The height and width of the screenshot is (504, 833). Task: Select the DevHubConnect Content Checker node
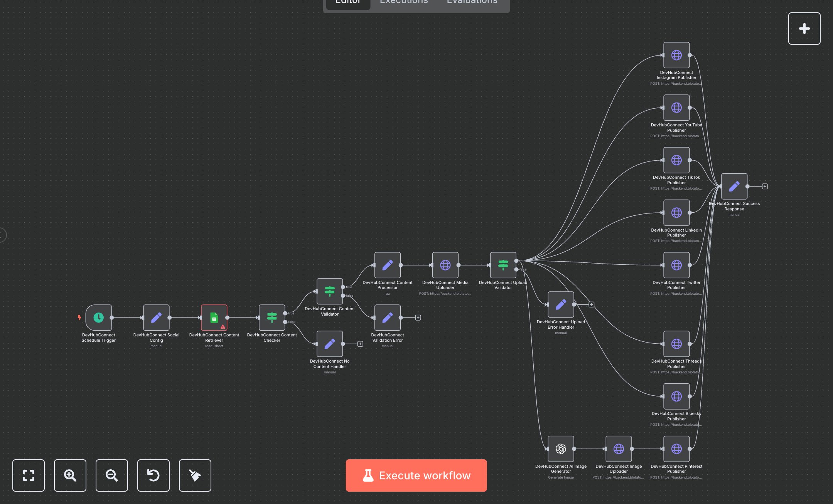click(x=272, y=318)
